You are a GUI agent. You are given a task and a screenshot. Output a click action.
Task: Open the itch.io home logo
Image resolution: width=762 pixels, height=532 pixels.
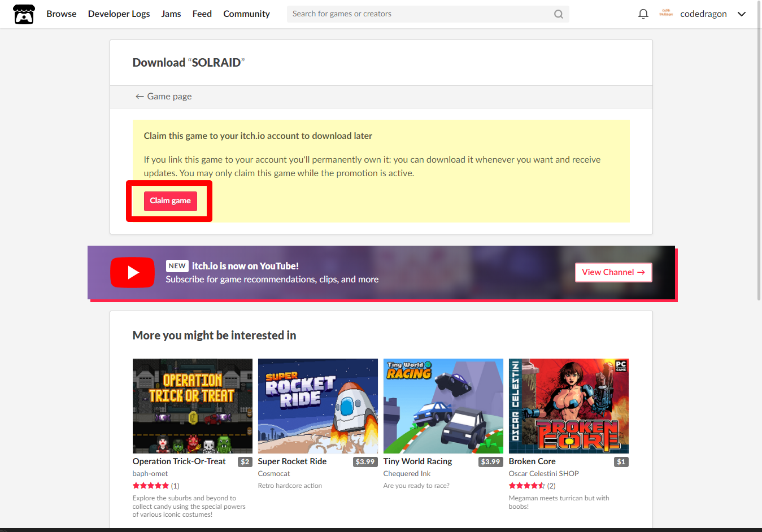point(24,14)
